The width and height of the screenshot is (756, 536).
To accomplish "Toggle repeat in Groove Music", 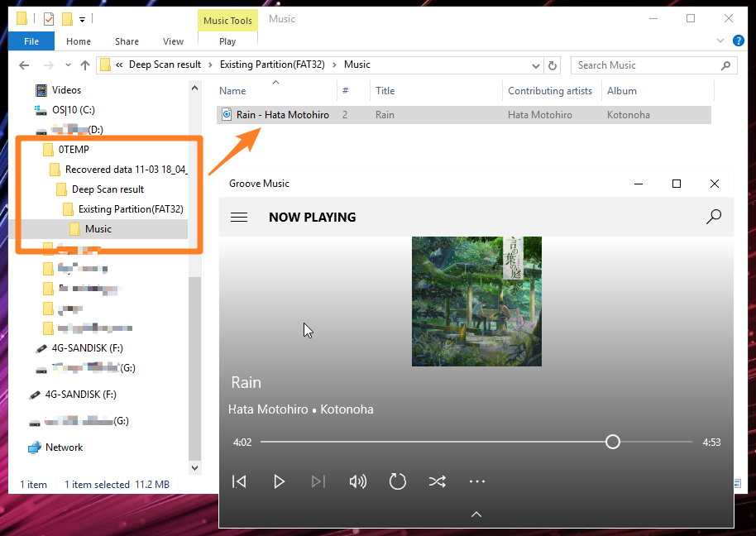I will pyautogui.click(x=398, y=481).
